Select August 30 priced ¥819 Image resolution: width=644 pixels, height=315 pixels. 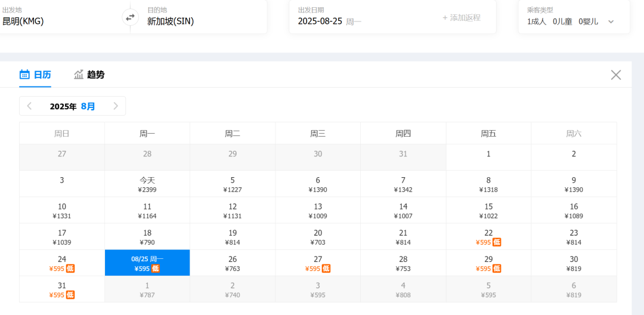coord(574,263)
